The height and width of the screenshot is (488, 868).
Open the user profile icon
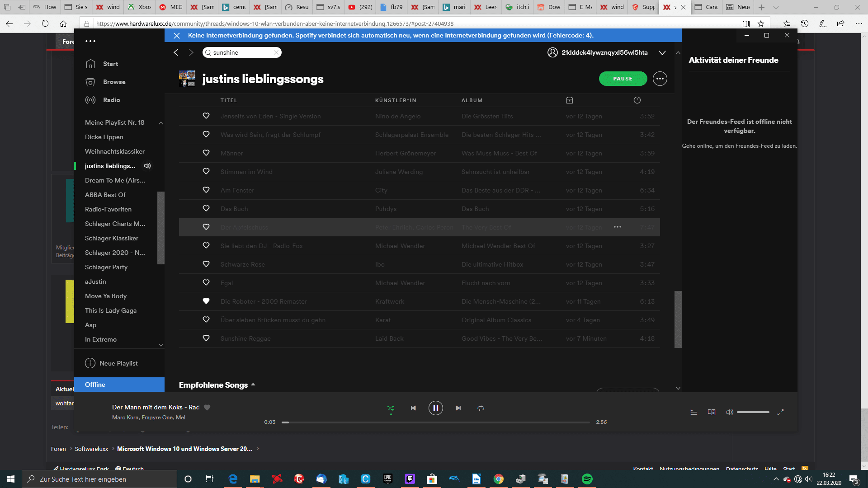click(x=552, y=53)
